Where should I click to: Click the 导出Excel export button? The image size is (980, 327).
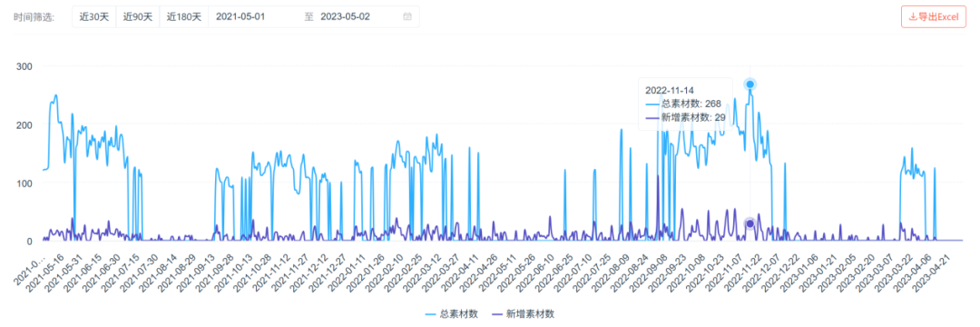tap(933, 17)
